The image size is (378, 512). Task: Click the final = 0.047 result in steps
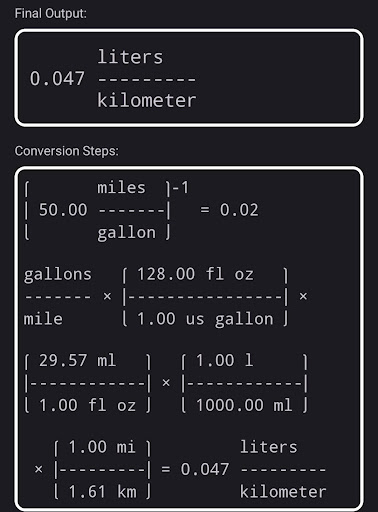click(x=195, y=469)
